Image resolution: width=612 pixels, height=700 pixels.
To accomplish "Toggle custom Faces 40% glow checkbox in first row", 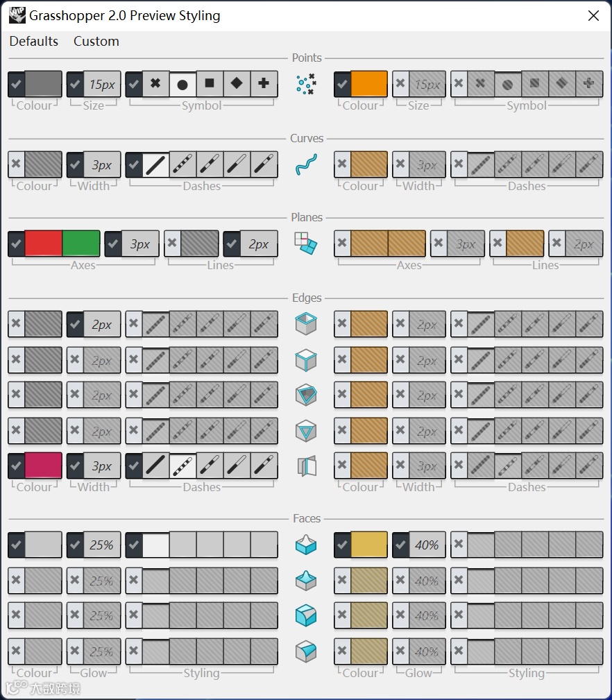I will (401, 545).
